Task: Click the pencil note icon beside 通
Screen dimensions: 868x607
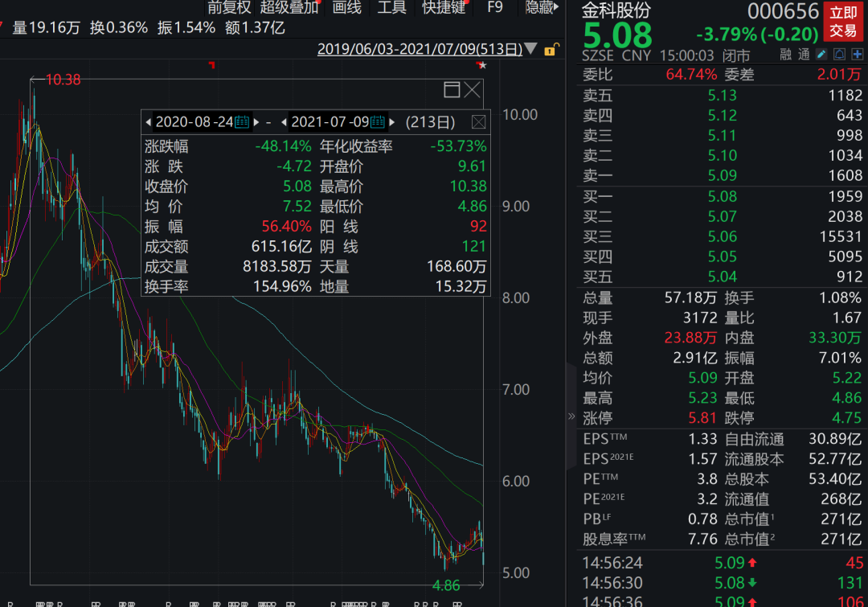Action: tap(821, 55)
